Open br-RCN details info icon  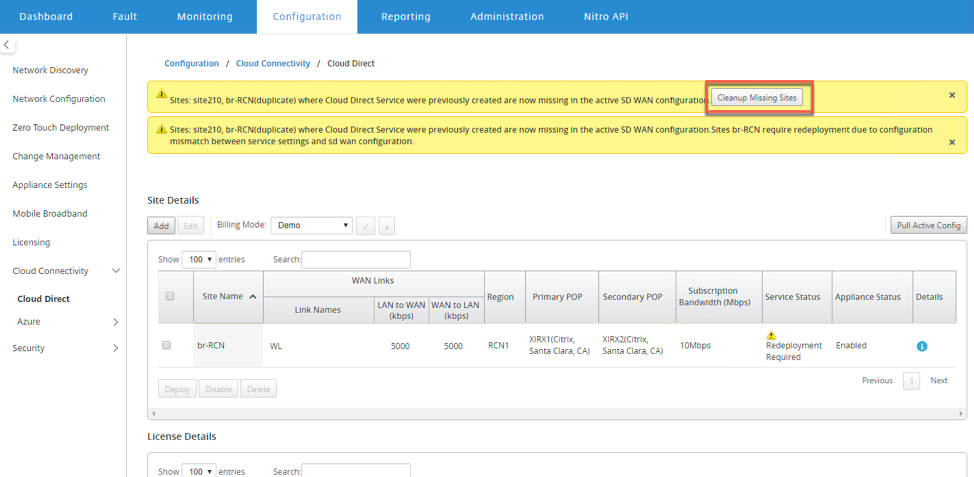922,347
